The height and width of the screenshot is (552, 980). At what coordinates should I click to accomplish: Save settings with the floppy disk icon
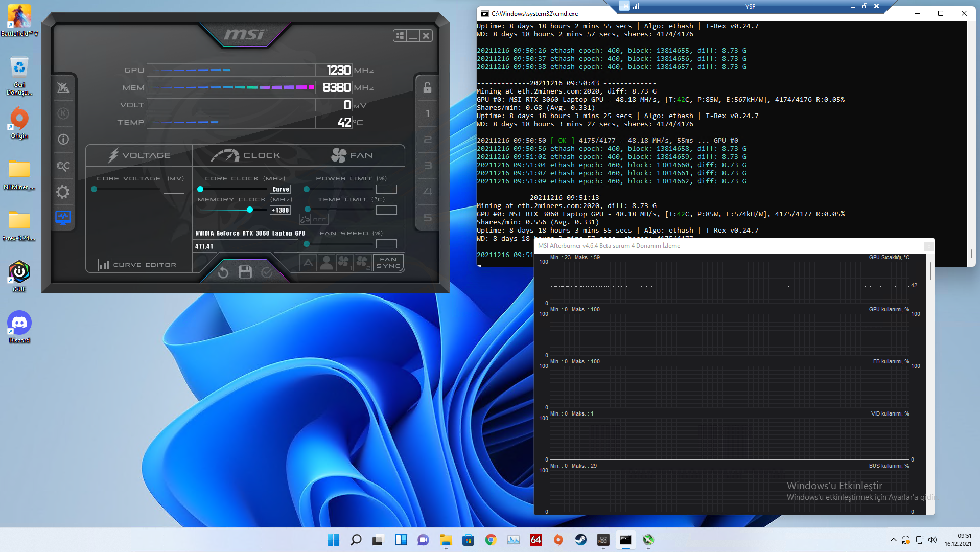click(245, 272)
